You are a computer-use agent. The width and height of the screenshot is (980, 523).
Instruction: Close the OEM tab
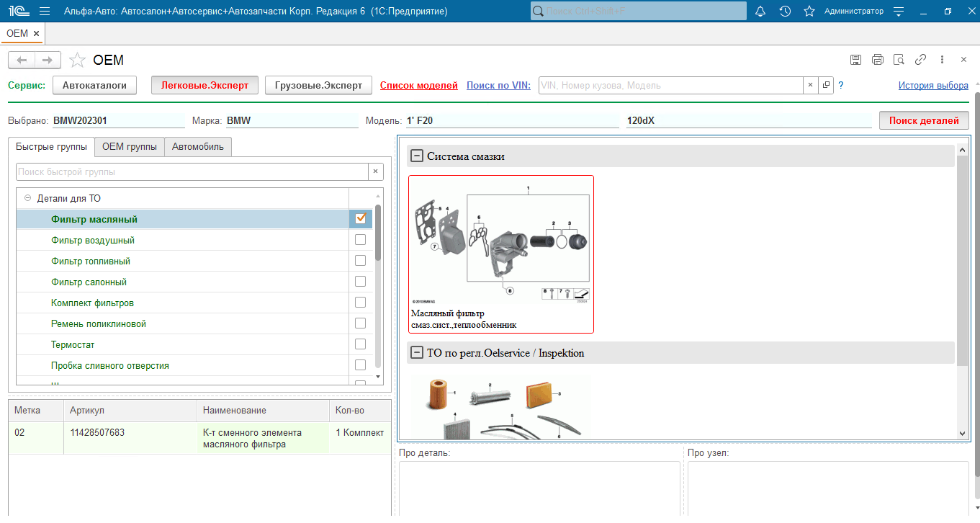coord(37,33)
